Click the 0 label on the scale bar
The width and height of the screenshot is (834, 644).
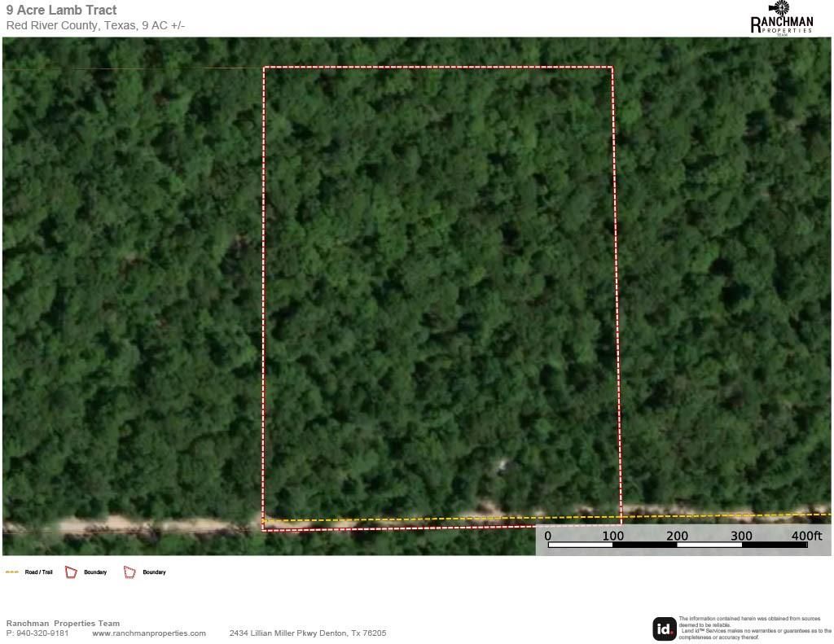(548, 536)
